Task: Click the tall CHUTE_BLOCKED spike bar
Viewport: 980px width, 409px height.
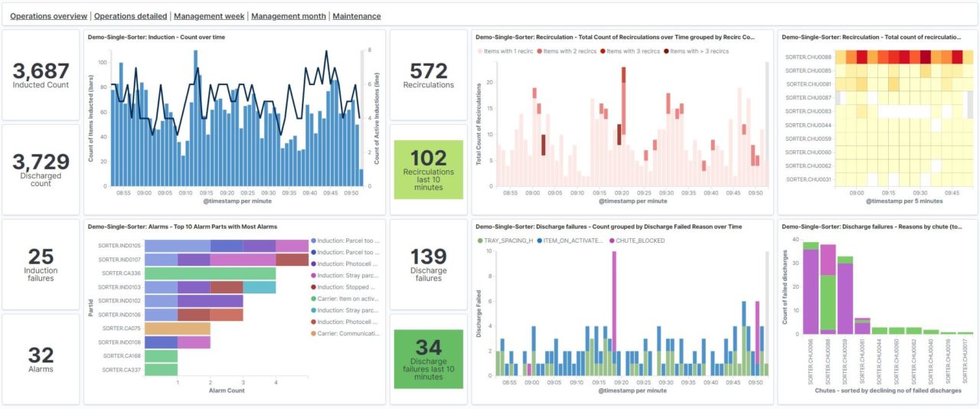Action: pos(614,312)
